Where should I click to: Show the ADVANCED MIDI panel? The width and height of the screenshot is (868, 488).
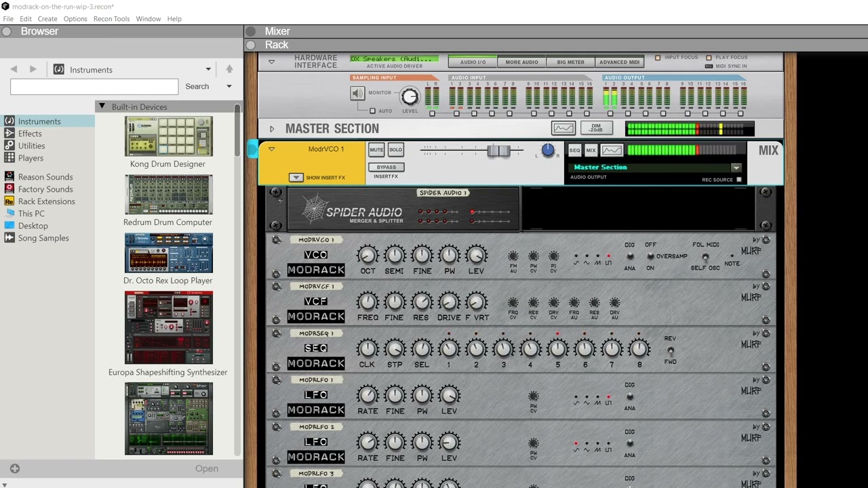[x=619, y=62]
